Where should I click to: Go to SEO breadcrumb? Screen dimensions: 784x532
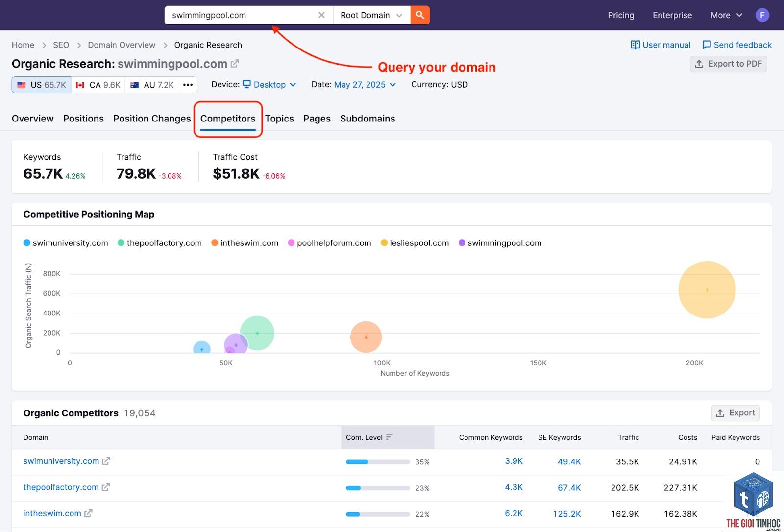(x=61, y=45)
